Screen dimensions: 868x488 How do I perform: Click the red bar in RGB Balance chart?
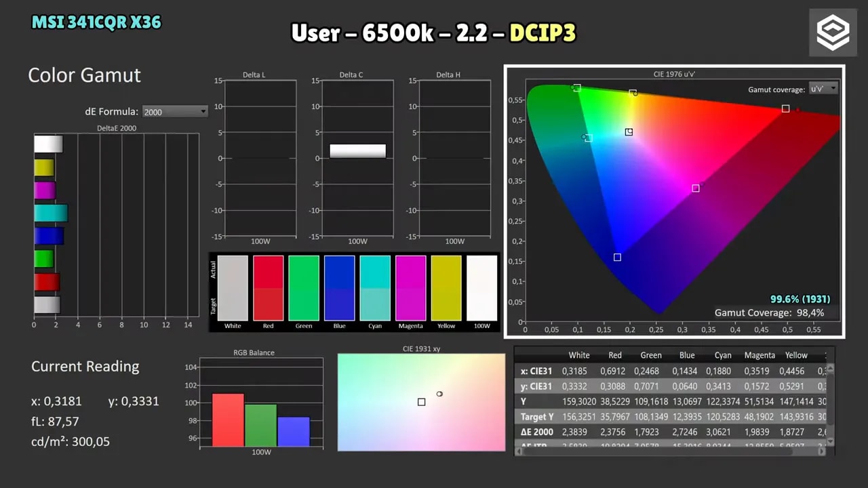click(228, 420)
